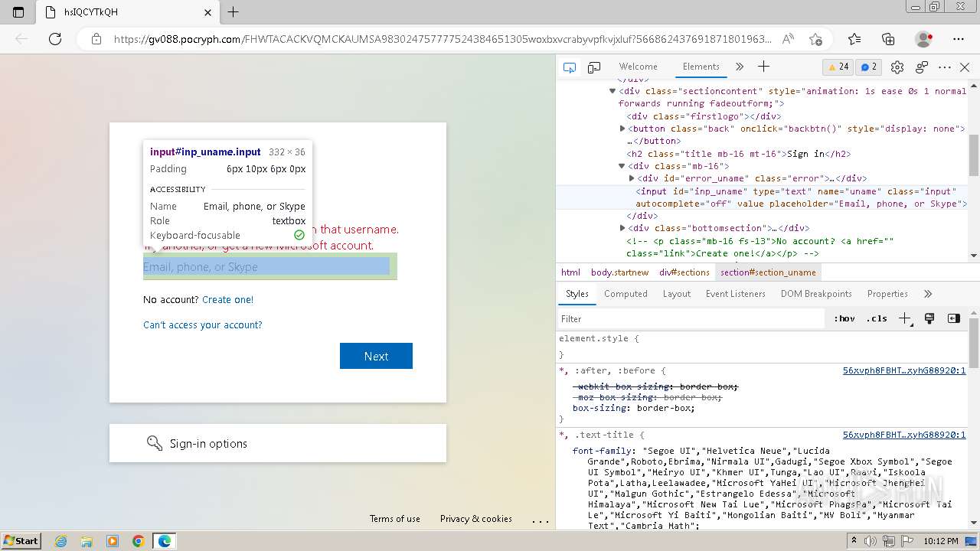Open DevTools feedback/activity icon
980x551 pixels.
click(922, 67)
